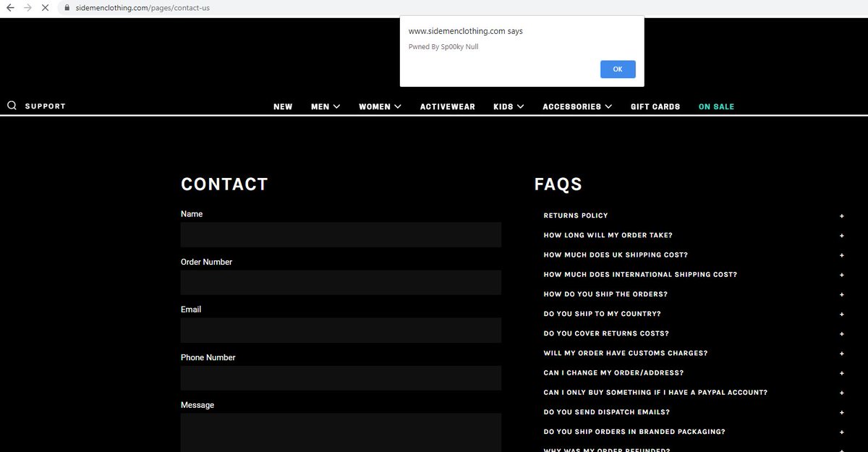Screen dimensions: 868x452
Task: Click the Email input field
Action: pos(341,331)
